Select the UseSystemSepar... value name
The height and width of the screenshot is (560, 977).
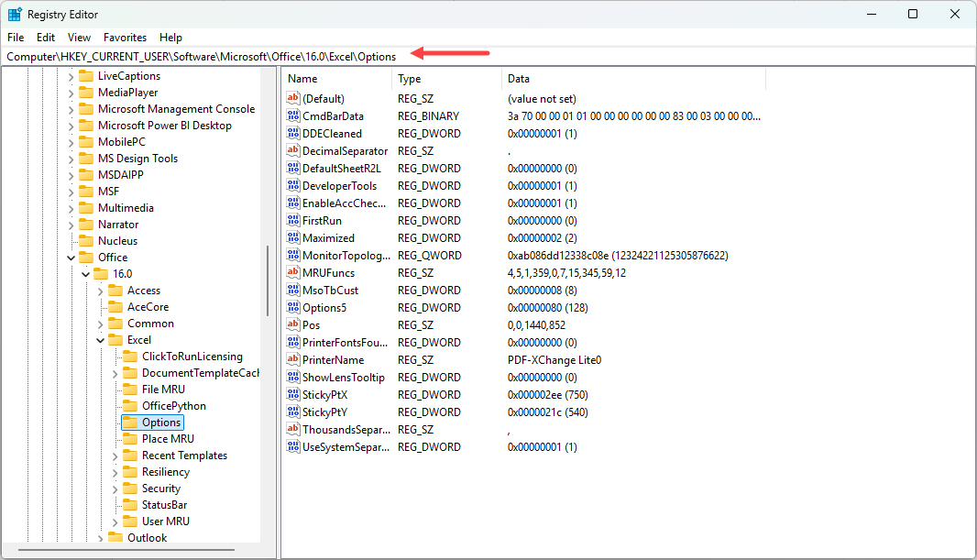[346, 446]
